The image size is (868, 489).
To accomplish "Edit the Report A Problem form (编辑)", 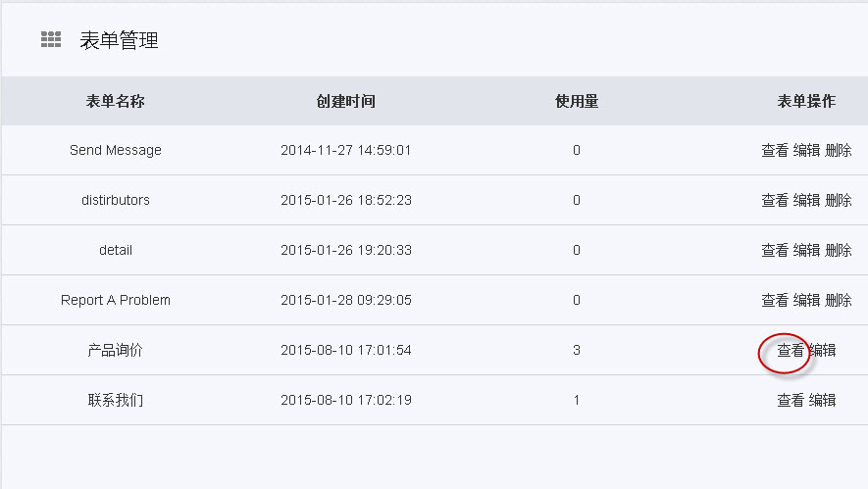I will [806, 301].
